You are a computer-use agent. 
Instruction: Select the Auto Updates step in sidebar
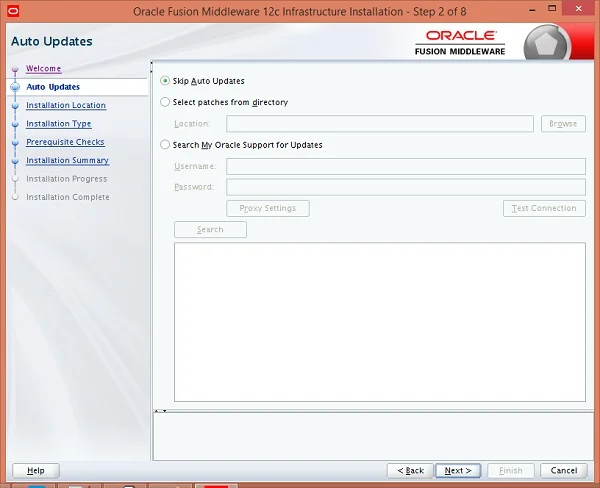53,87
